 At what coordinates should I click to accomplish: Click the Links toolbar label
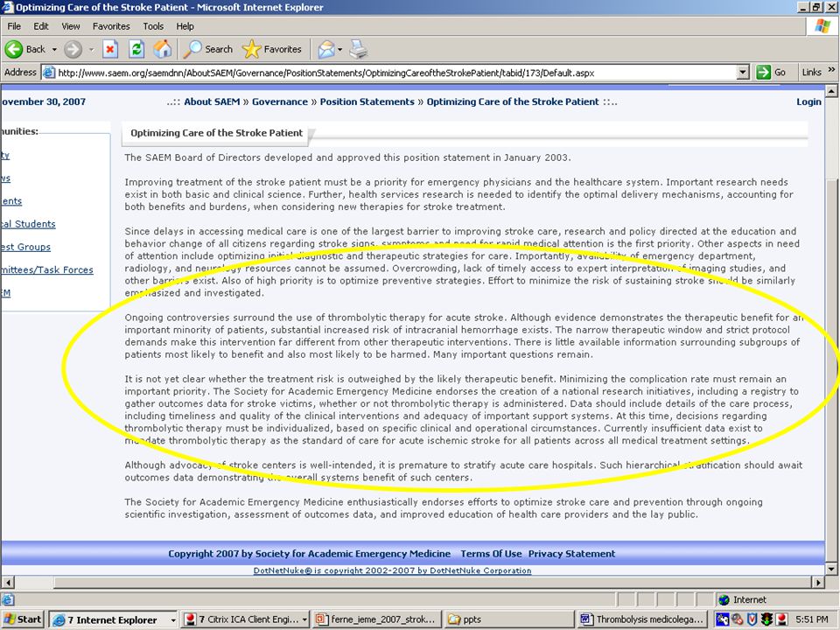click(812, 73)
